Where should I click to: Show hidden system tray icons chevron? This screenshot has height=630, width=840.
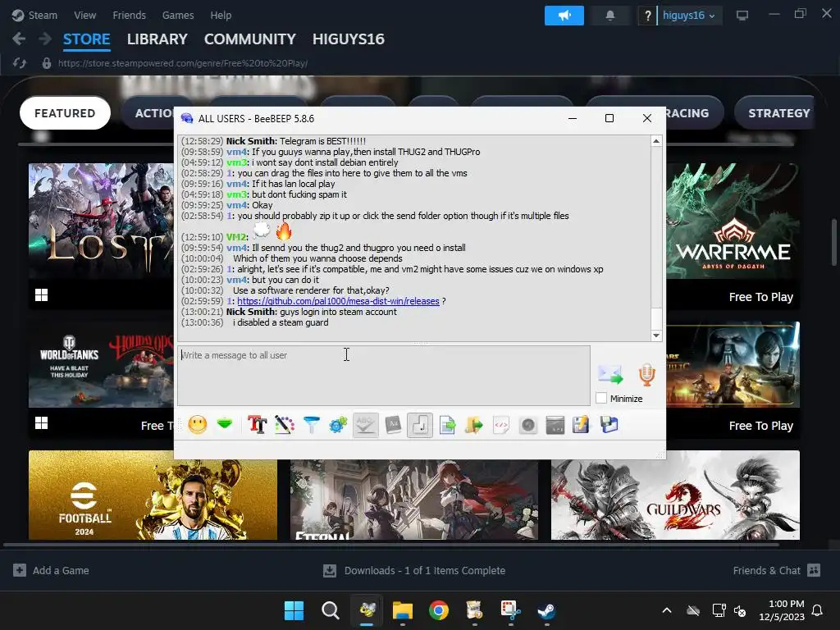[x=666, y=610]
